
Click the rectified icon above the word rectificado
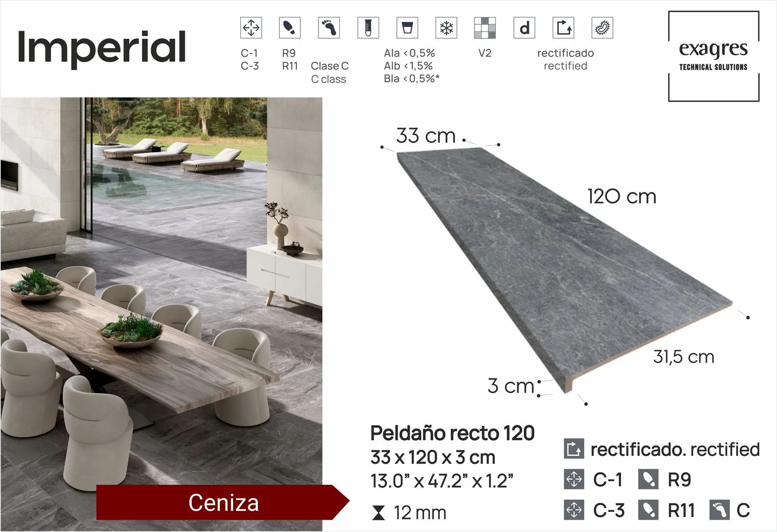tap(563, 28)
